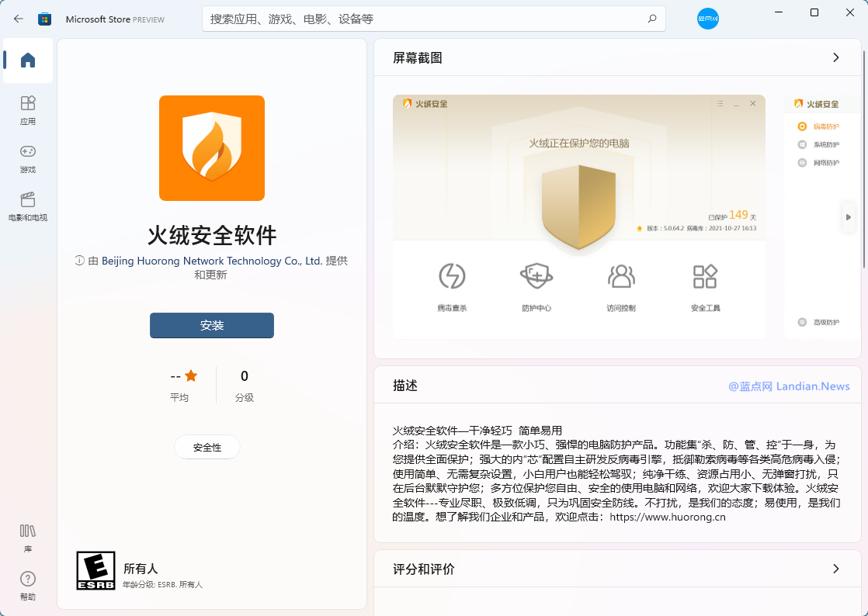Open 帮助 (Help) at sidebar bottom

pos(28,586)
